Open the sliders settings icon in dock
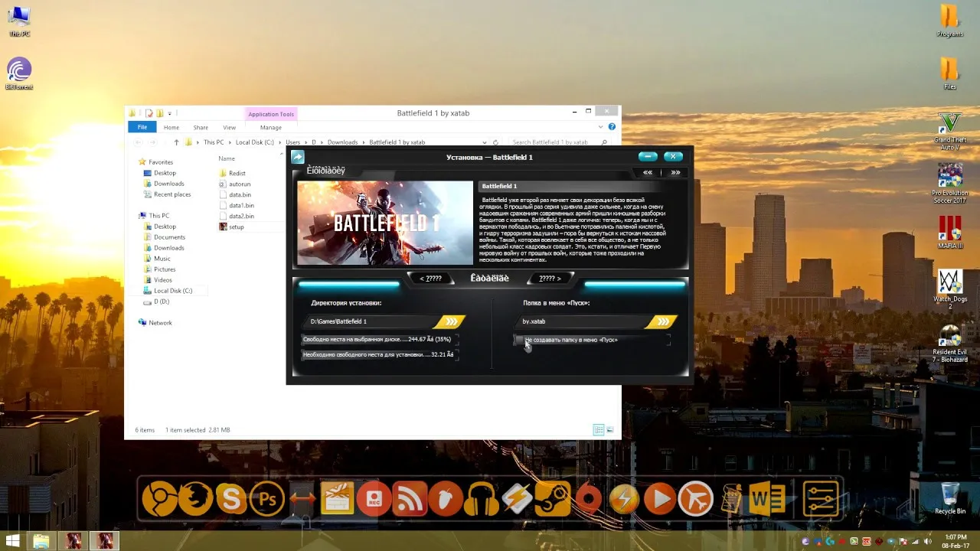The height and width of the screenshot is (551, 980). [820, 500]
